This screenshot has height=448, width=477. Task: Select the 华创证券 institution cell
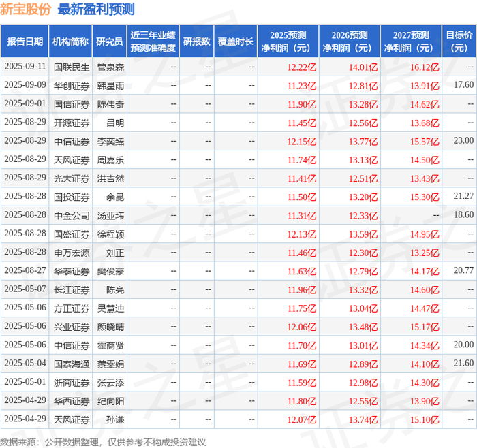coord(72,86)
